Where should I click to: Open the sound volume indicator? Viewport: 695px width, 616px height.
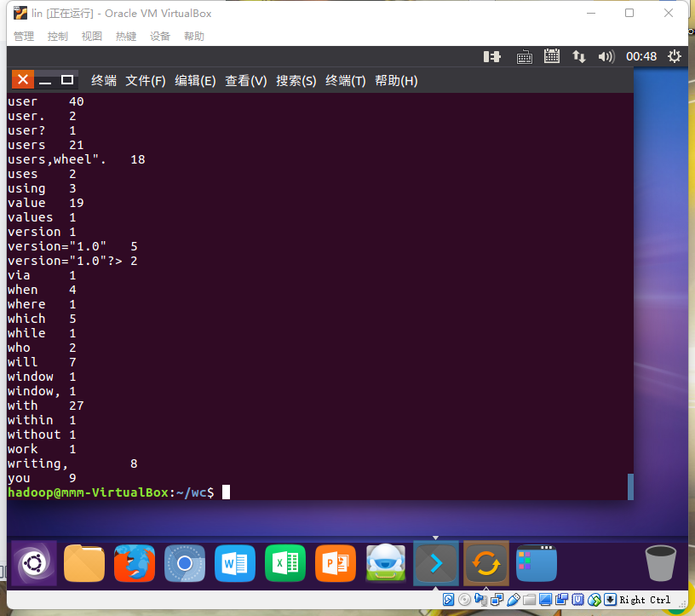pyautogui.click(x=606, y=57)
